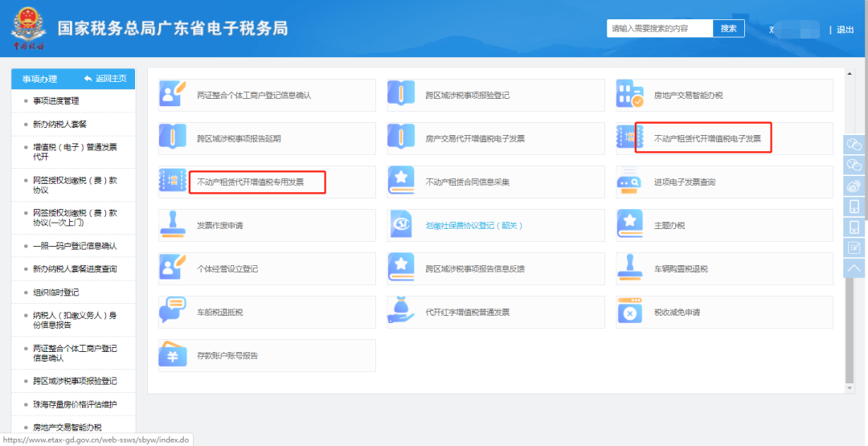Open 房产交易代开增值税电子发票 card icon
Screen dimensions: 868x446
[x=401, y=137]
